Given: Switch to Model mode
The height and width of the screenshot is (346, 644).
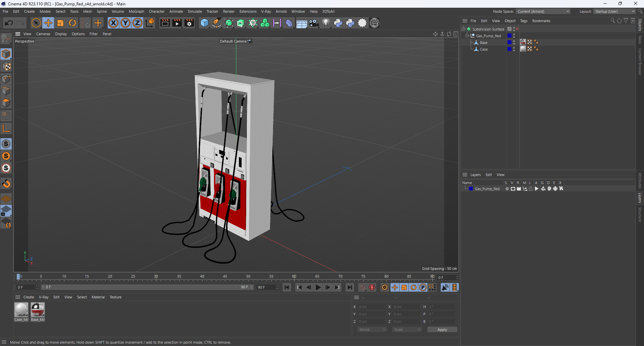Looking at the screenshot, I should point(6,54).
